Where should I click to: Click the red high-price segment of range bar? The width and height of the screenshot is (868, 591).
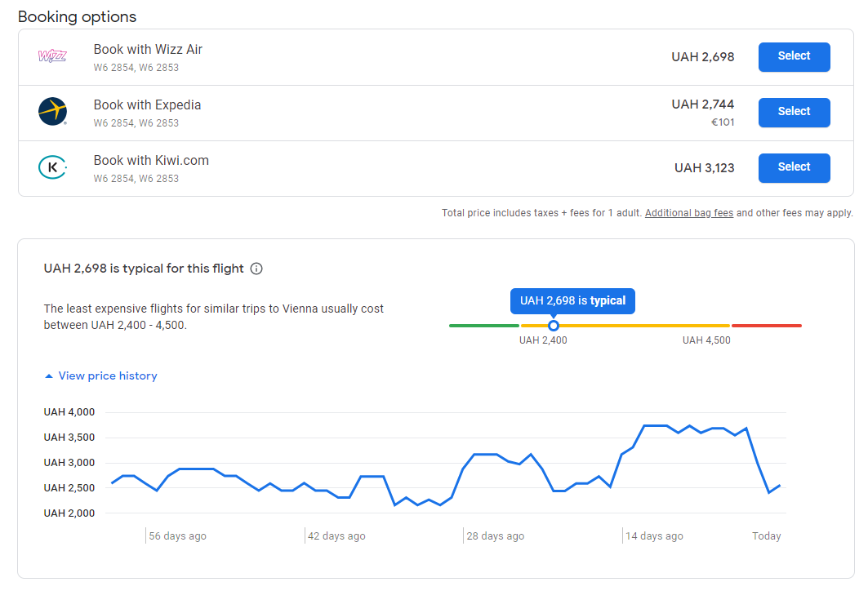[x=766, y=326]
